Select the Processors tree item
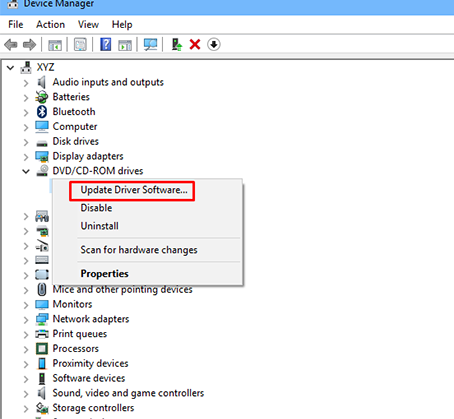This screenshot has height=419, width=454. (76, 349)
